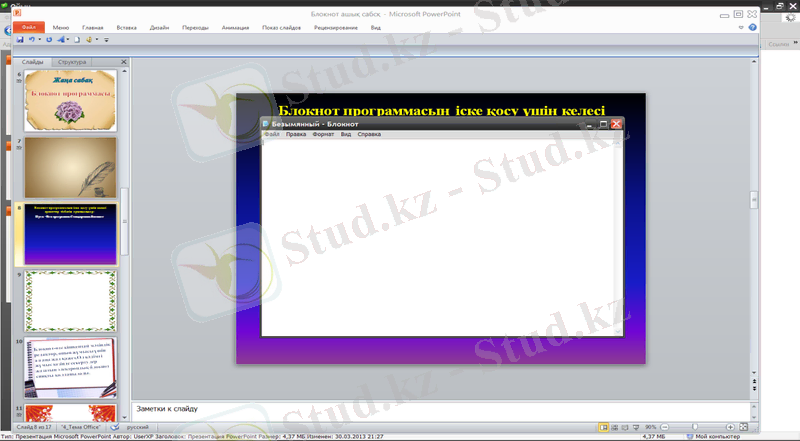Click the zoom slider handle

[x=697, y=427]
